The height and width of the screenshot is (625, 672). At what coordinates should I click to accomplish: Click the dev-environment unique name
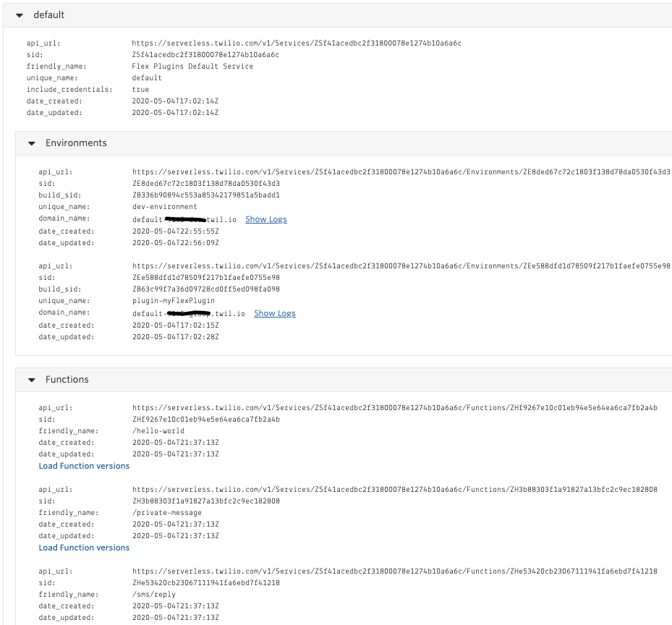point(165,206)
